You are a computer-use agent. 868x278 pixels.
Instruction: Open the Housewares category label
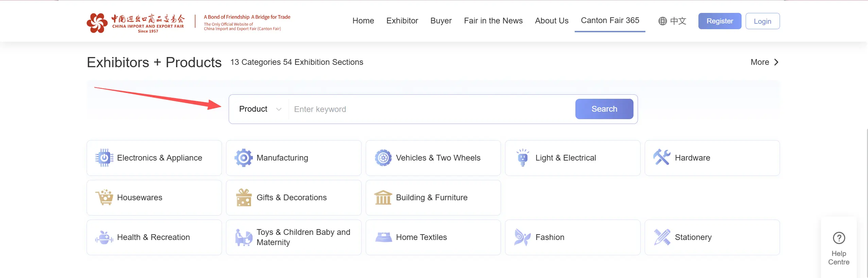coord(140,198)
